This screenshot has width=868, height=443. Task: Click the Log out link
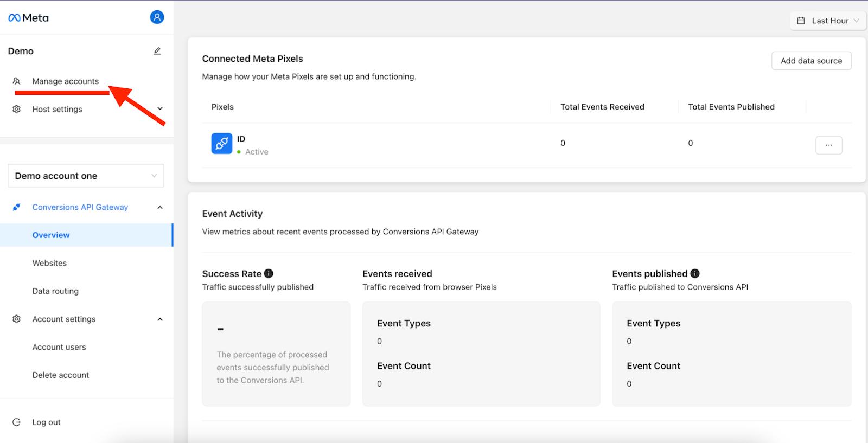(x=46, y=422)
